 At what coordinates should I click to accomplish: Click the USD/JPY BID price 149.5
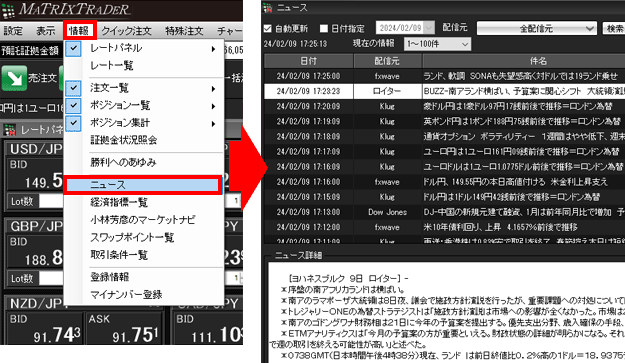(43, 181)
